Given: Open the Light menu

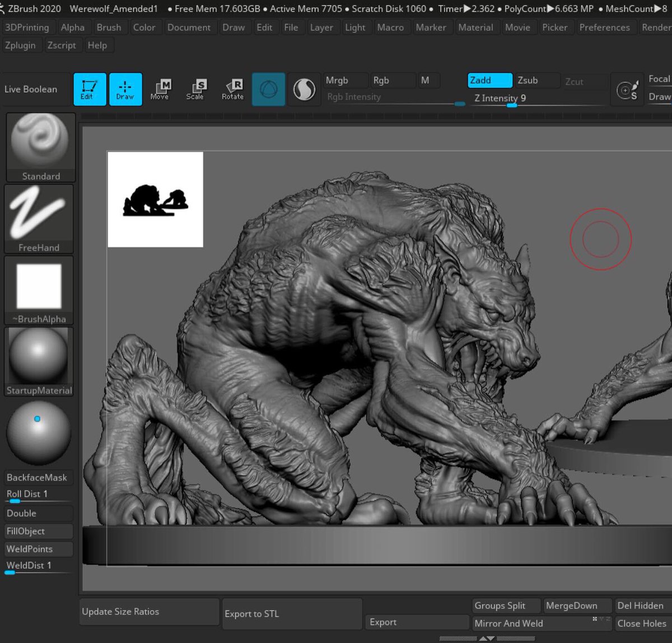Looking at the screenshot, I should click(355, 27).
